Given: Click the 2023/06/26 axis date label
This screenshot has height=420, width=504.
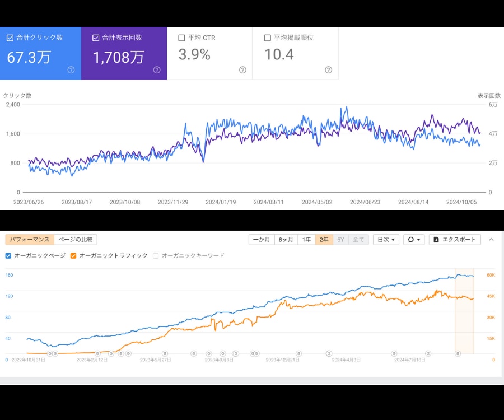Looking at the screenshot, I should point(29,202).
